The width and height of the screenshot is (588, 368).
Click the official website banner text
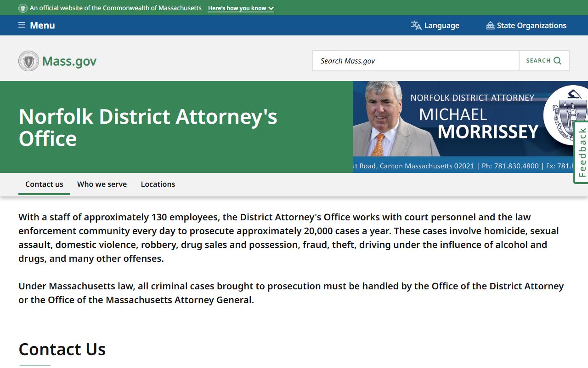click(116, 8)
